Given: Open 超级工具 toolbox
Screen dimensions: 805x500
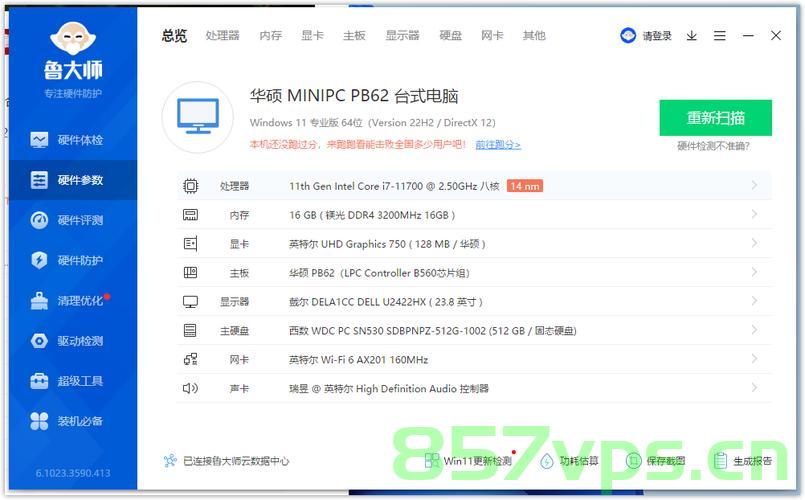Looking at the screenshot, I should click(72, 380).
